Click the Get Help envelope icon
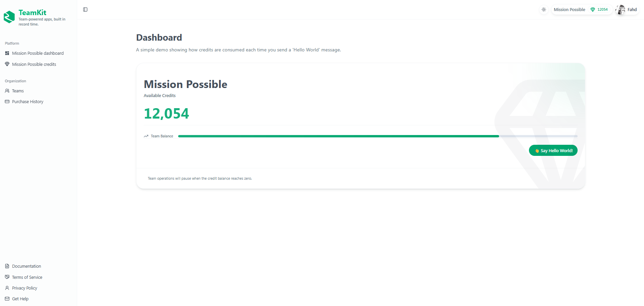 point(7,299)
